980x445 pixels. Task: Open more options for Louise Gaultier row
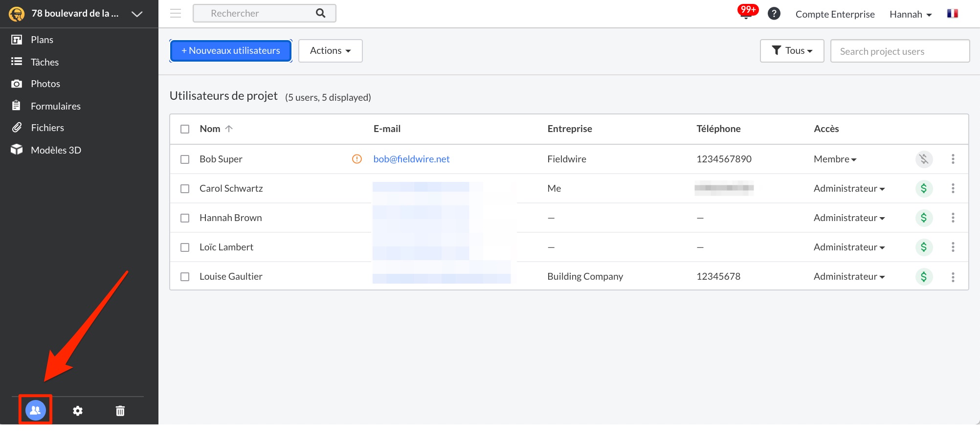click(x=953, y=277)
